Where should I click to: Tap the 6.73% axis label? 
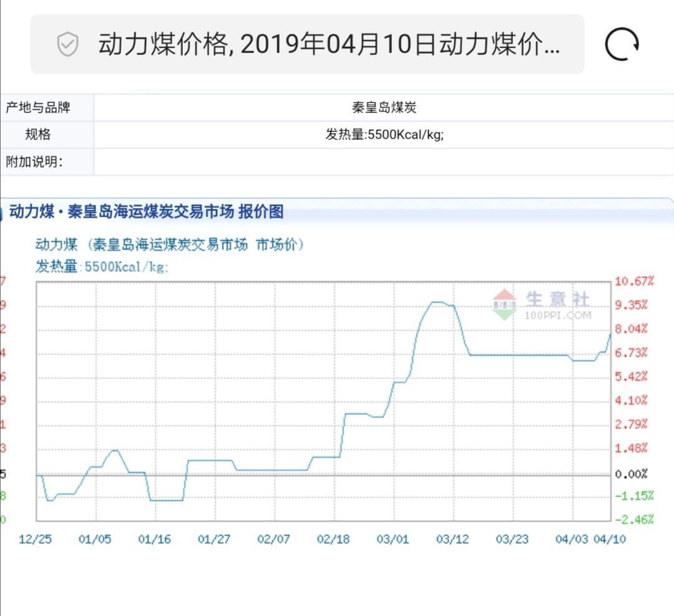[x=631, y=353]
